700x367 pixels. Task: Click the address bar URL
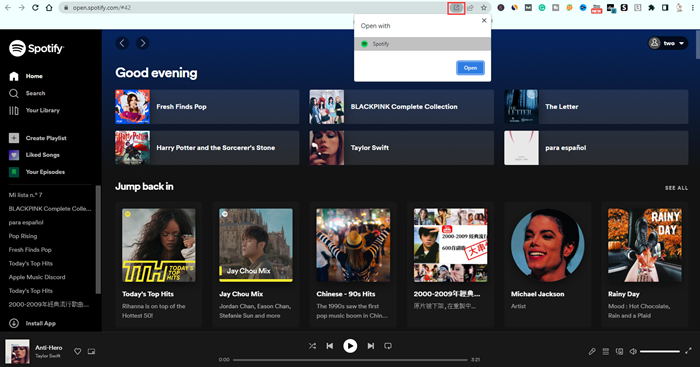(101, 8)
